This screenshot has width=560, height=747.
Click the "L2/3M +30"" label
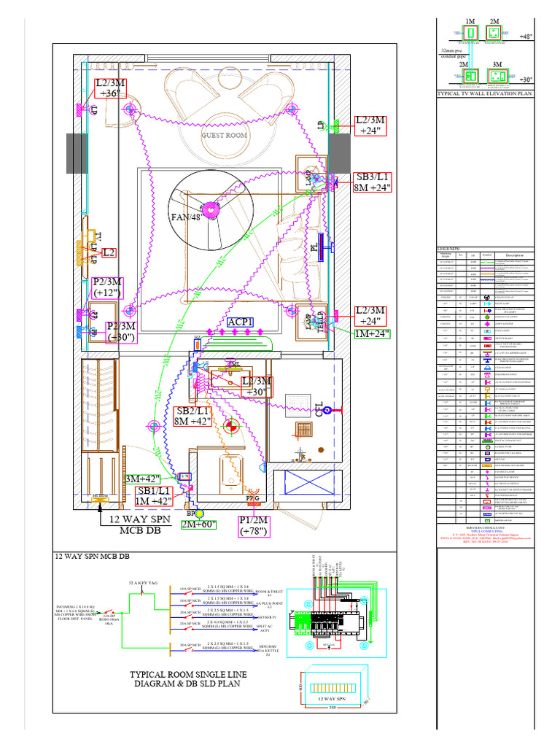tap(257, 387)
